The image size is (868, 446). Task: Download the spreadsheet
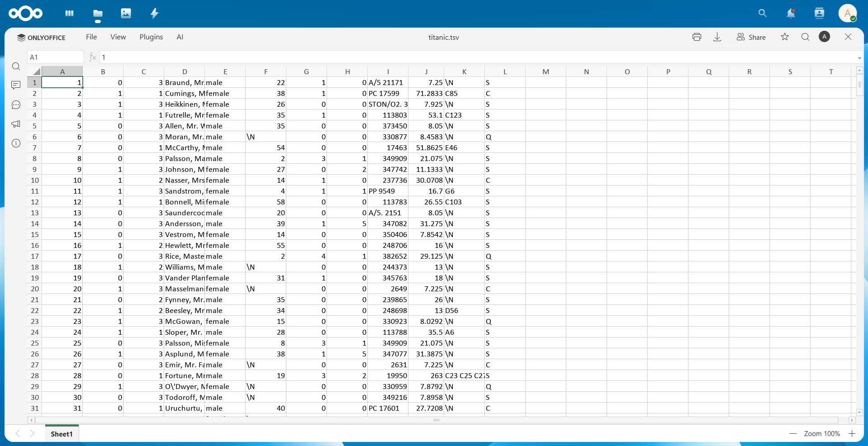pos(717,37)
